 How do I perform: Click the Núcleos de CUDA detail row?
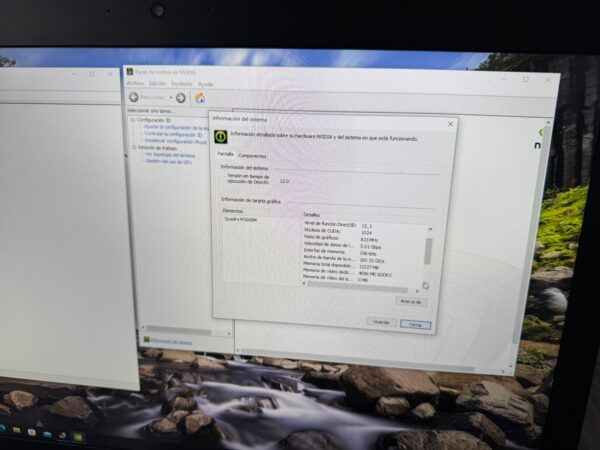click(338, 232)
